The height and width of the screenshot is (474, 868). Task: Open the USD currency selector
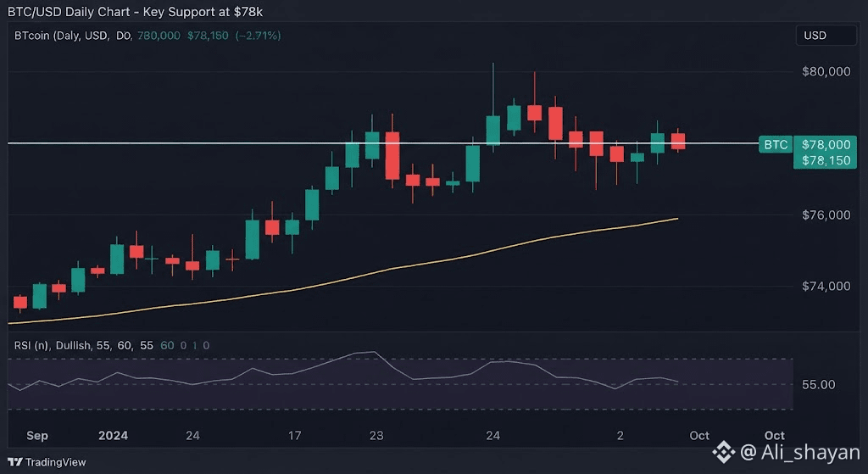click(x=826, y=36)
